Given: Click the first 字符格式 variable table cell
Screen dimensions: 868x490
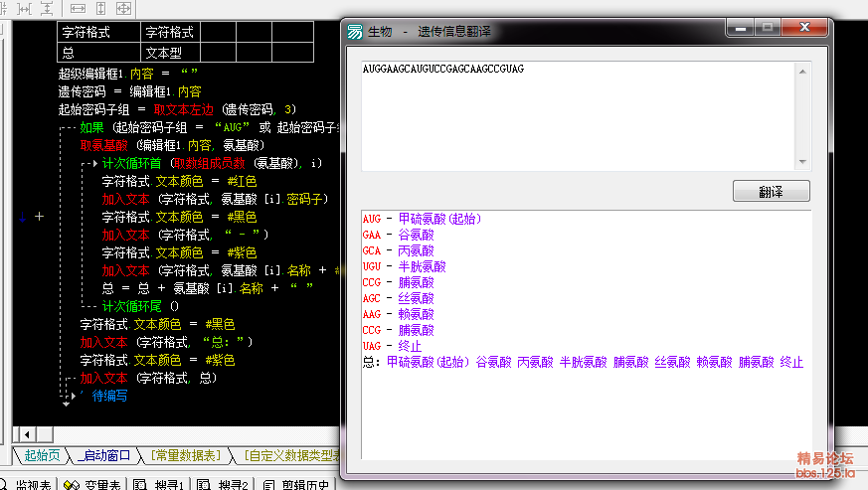Looking at the screenshot, I should click(98, 32).
